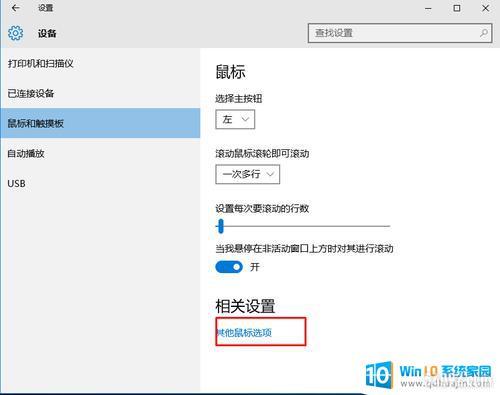The width and height of the screenshot is (500, 395).
Task: Open 其他鼠标选项 link
Action: [x=244, y=332]
